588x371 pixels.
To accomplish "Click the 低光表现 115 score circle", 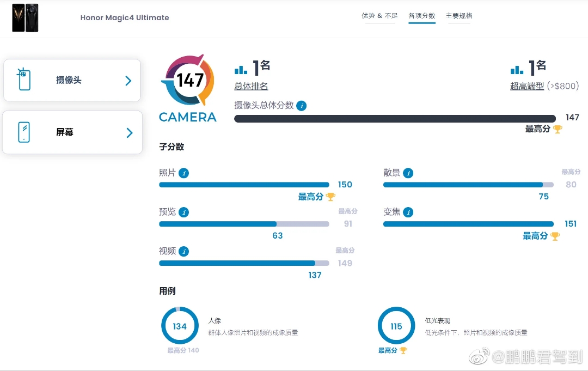I will [x=396, y=326].
